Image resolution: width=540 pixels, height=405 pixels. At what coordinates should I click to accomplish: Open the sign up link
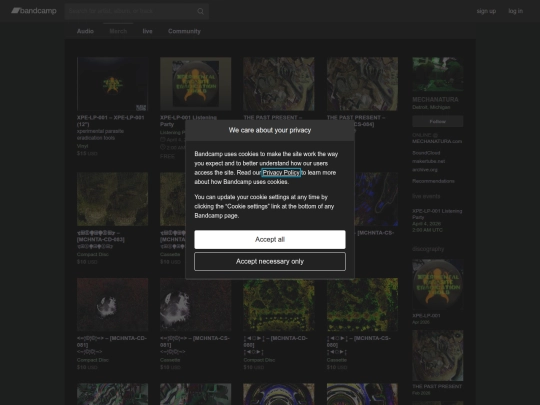[486, 11]
